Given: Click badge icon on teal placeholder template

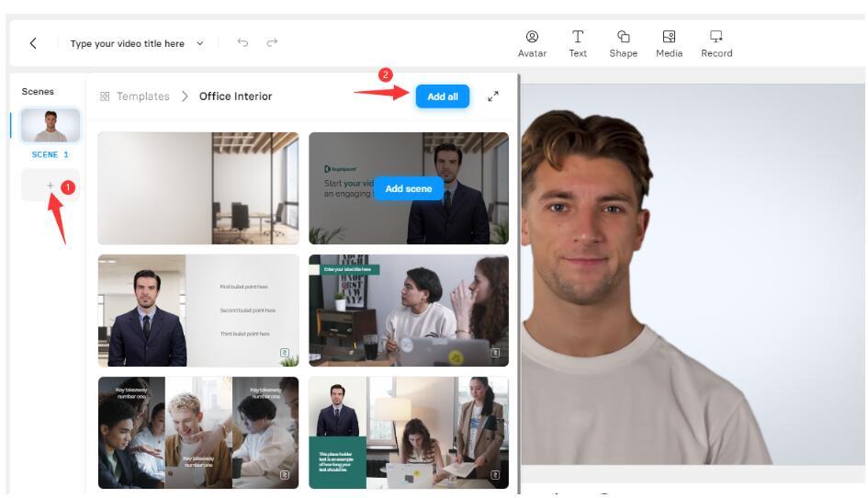Looking at the screenshot, I should point(495,475).
